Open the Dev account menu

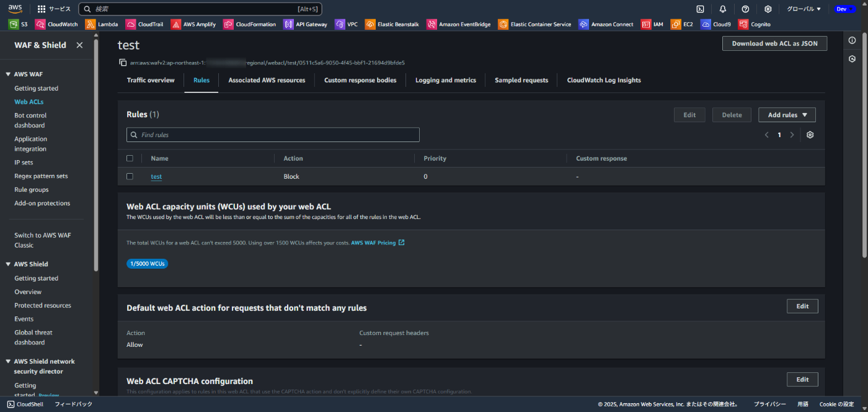click(x=845, y=9)
